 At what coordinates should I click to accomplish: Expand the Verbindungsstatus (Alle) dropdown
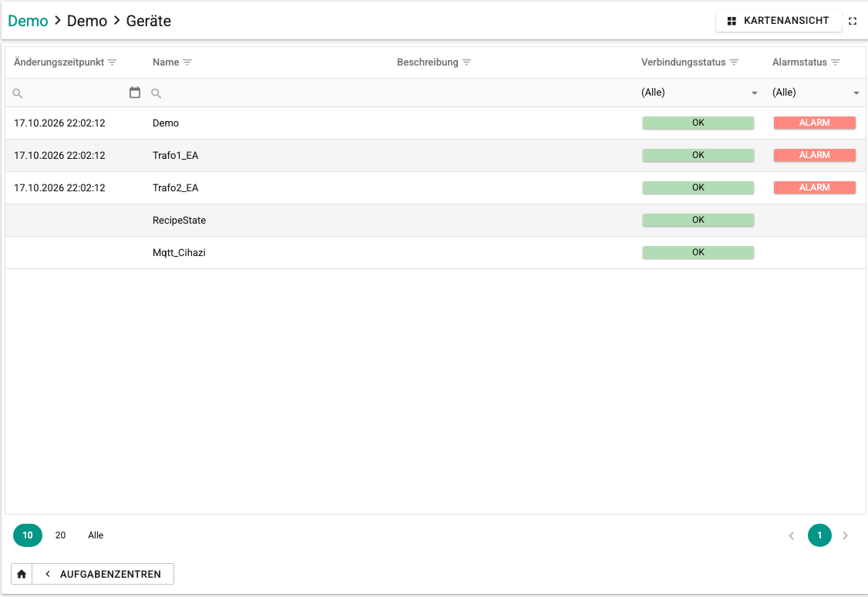(x=700, y=93)
